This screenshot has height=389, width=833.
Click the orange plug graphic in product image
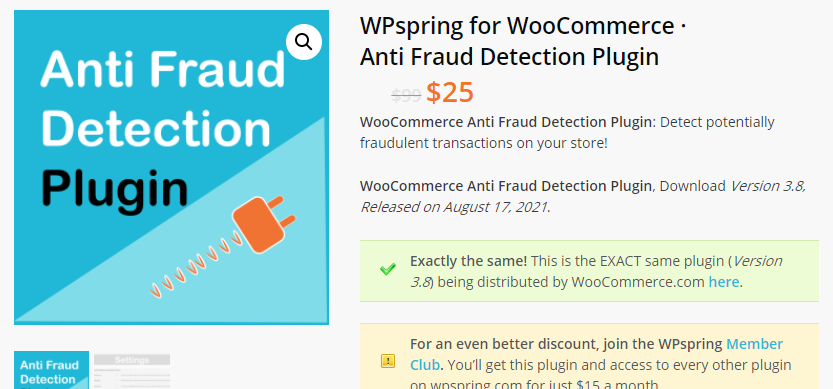[264, 224]
